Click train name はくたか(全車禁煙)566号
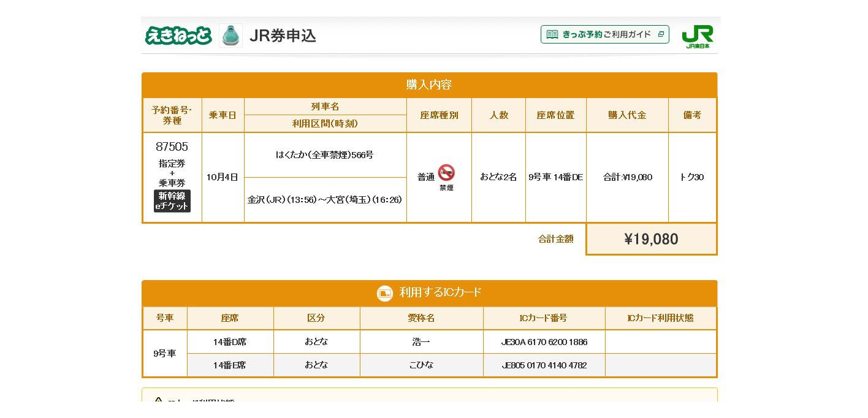868x418 pixels. click(x=325, y=155)
